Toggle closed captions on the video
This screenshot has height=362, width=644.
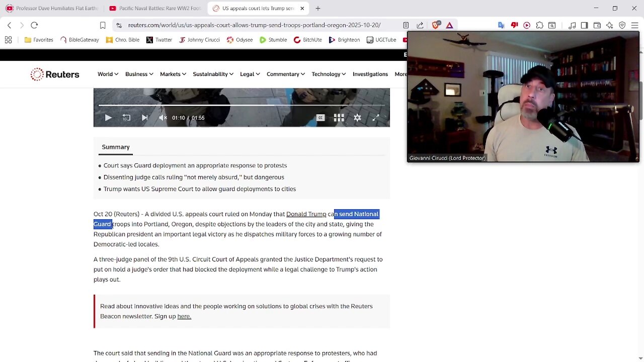click(320, 118)
